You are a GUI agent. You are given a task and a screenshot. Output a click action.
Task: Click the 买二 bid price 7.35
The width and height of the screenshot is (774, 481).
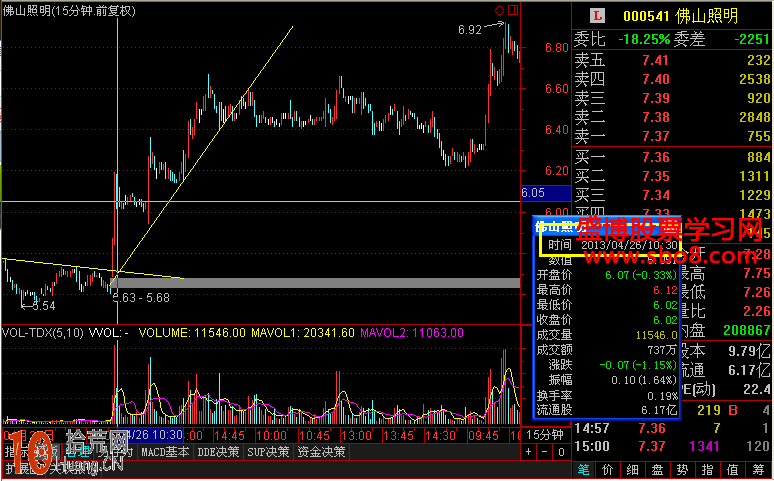656,176
